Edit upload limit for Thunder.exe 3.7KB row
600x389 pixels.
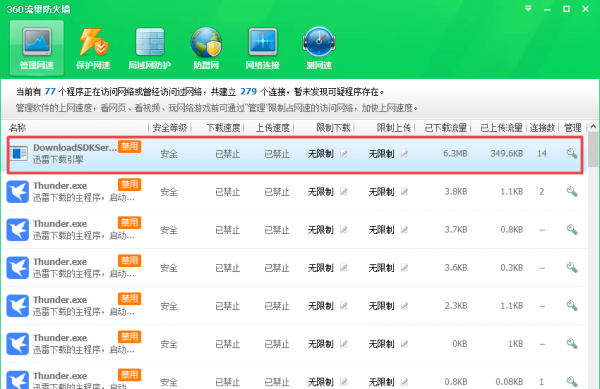404,229
